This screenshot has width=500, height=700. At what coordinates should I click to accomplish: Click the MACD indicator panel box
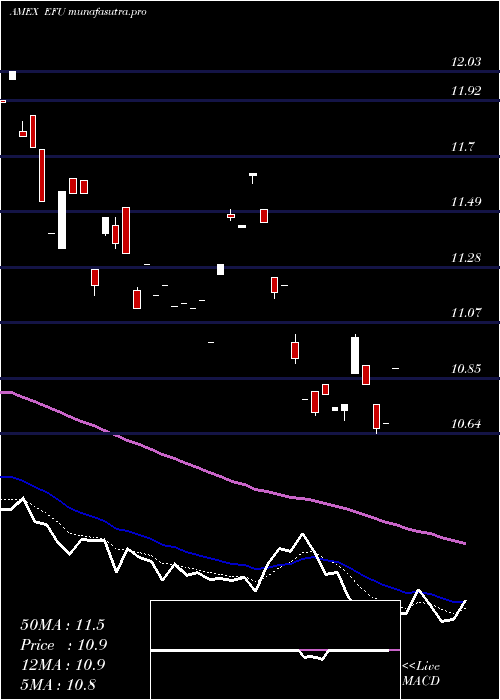tap(275, 650)
